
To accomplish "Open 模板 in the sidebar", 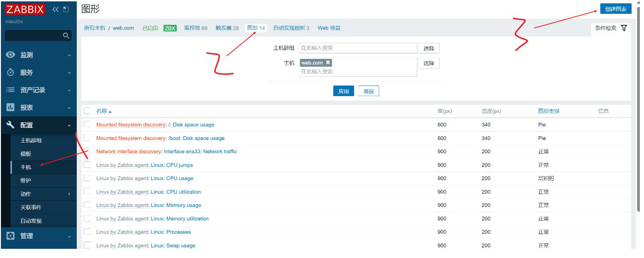I will click(26, 154).
